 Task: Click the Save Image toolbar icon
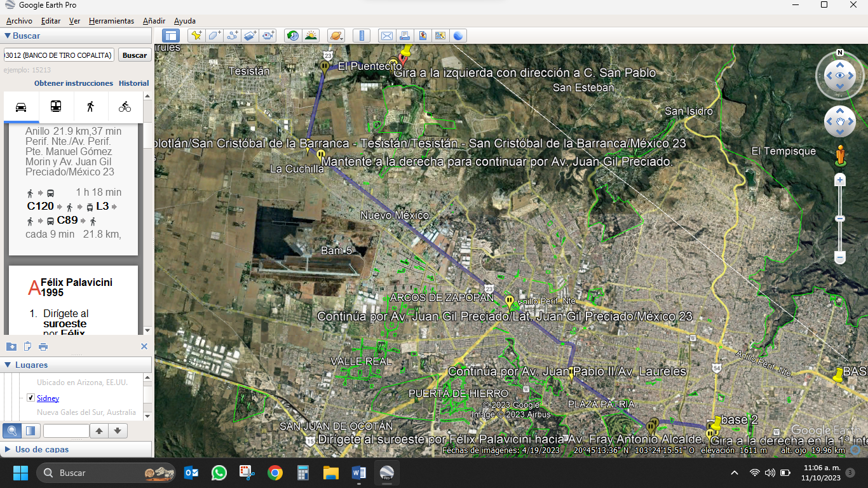[x=422, y=36]
